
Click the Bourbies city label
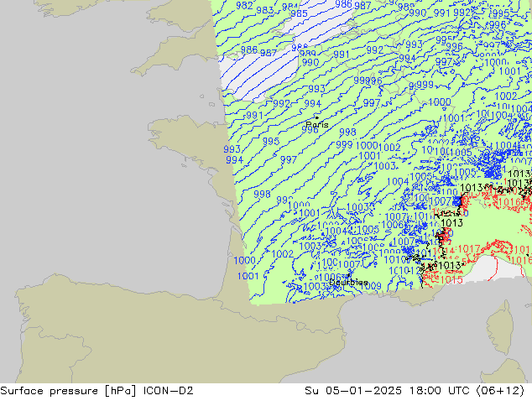coord(348,282)
